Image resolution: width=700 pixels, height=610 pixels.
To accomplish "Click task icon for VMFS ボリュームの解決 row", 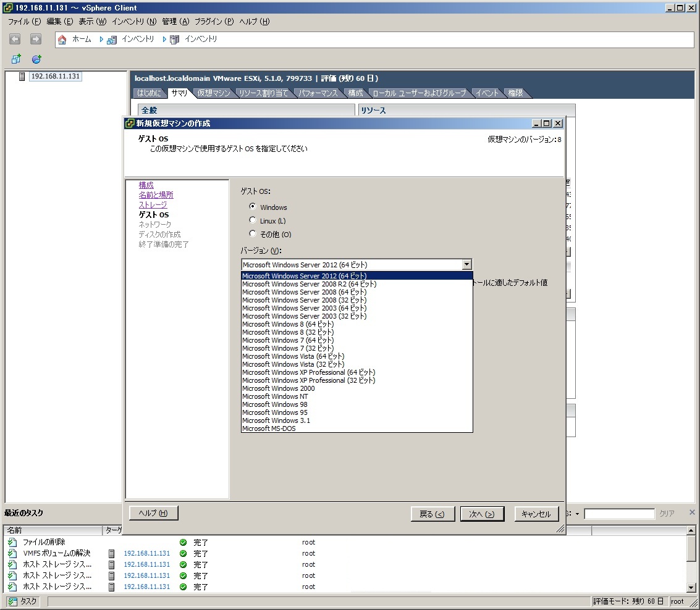I will (x=12, y=553).
